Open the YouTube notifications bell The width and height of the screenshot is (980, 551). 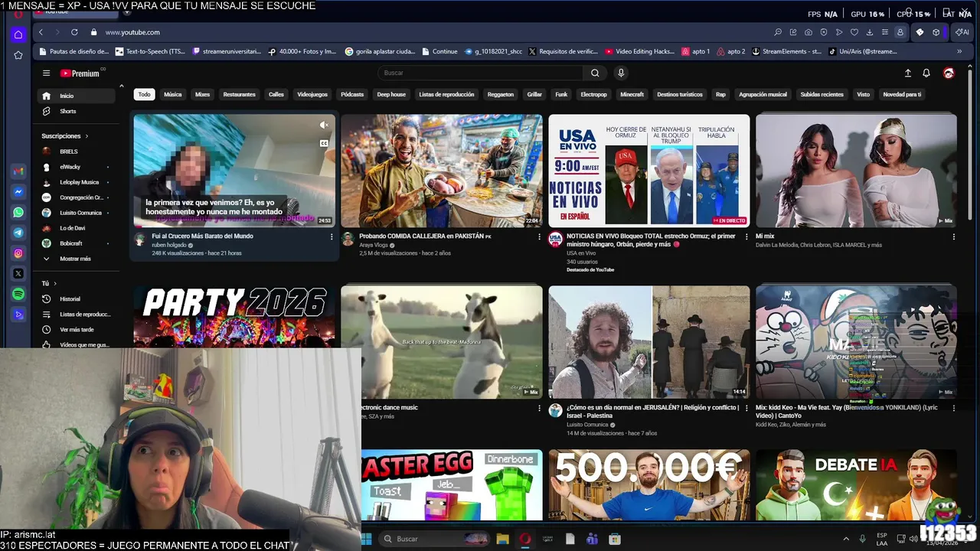tap(926, 73)
